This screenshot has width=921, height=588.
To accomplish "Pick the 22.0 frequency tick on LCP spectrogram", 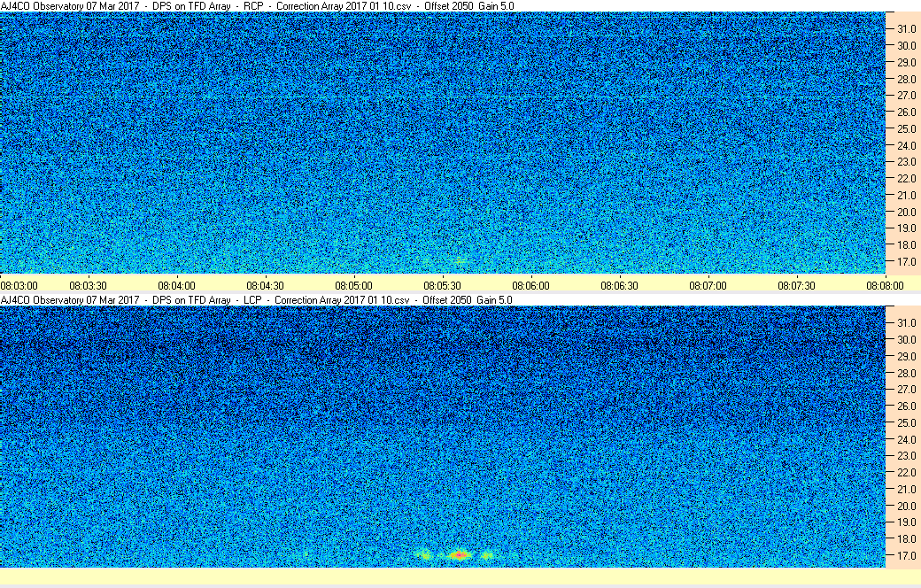I will pos(906,472).
